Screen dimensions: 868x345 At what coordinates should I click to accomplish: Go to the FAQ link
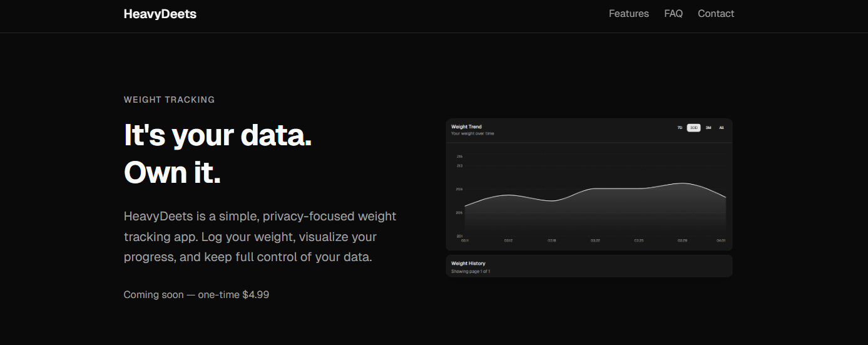click(673, 14)
